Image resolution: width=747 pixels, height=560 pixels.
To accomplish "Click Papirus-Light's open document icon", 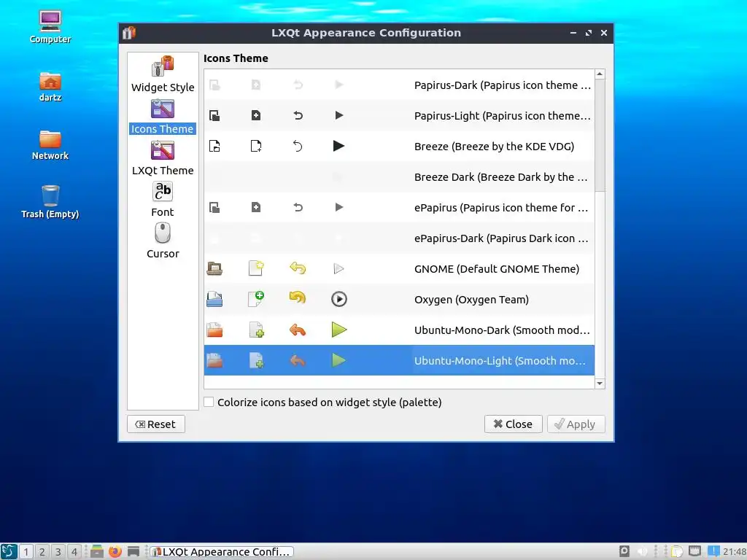I will [215, 116].
